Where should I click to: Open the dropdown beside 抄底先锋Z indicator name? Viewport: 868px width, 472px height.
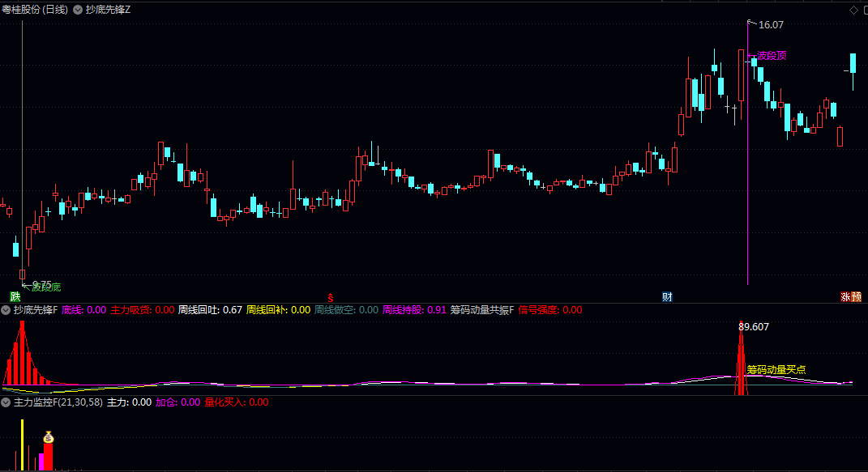(78, 10)
